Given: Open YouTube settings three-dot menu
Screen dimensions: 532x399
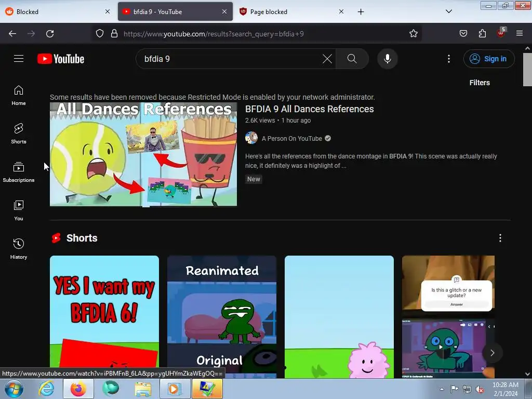Looking at the screenshot, I should pos(448,59).
